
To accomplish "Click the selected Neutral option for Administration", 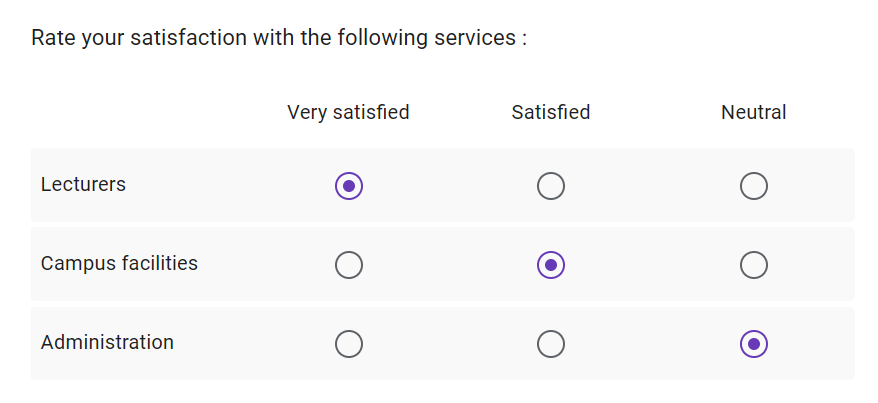I will pyautogui.click(x=754, y=344).
